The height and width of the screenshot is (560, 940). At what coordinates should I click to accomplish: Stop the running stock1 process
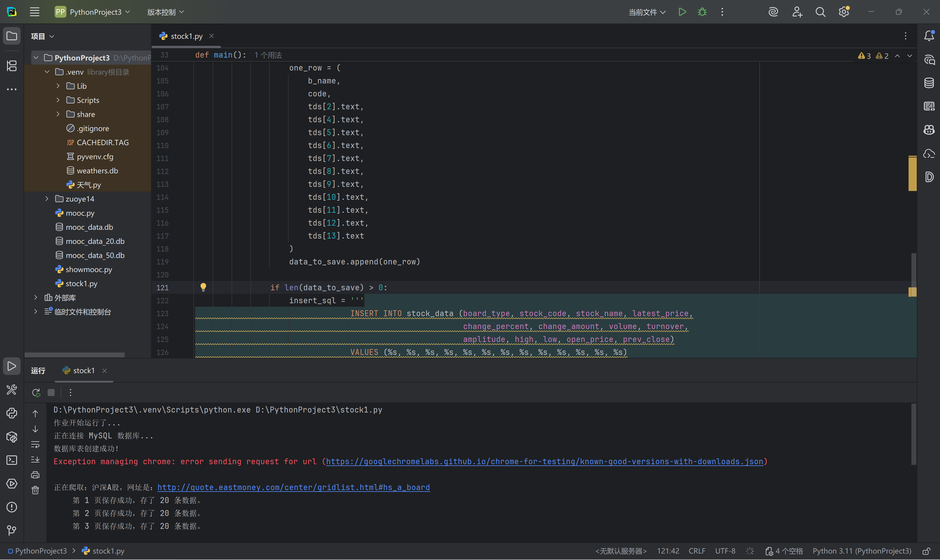pyautogui.click(x=51, y=393)
